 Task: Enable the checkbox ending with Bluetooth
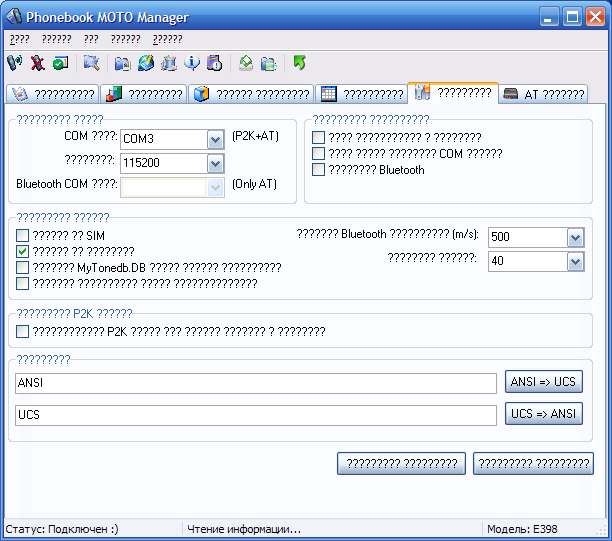318,169
